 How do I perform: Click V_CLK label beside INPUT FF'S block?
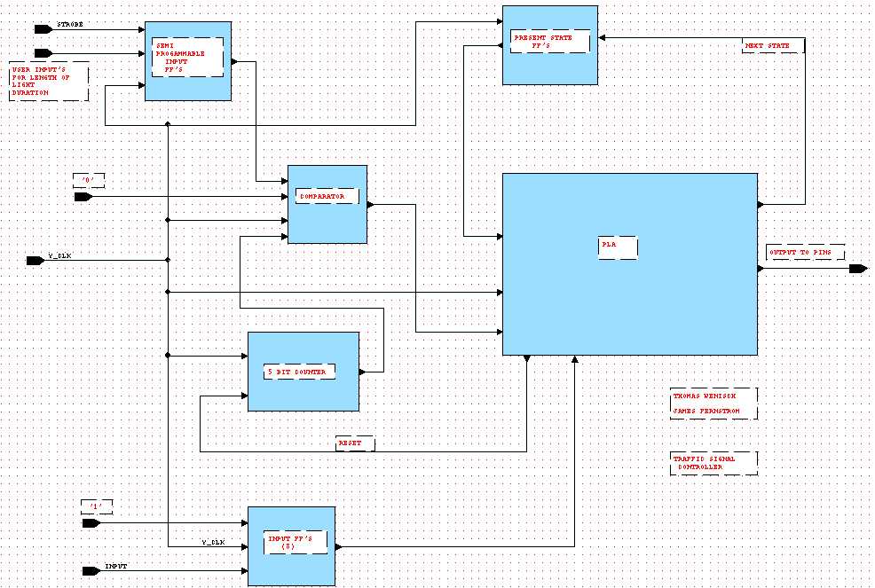coord(213,542)
